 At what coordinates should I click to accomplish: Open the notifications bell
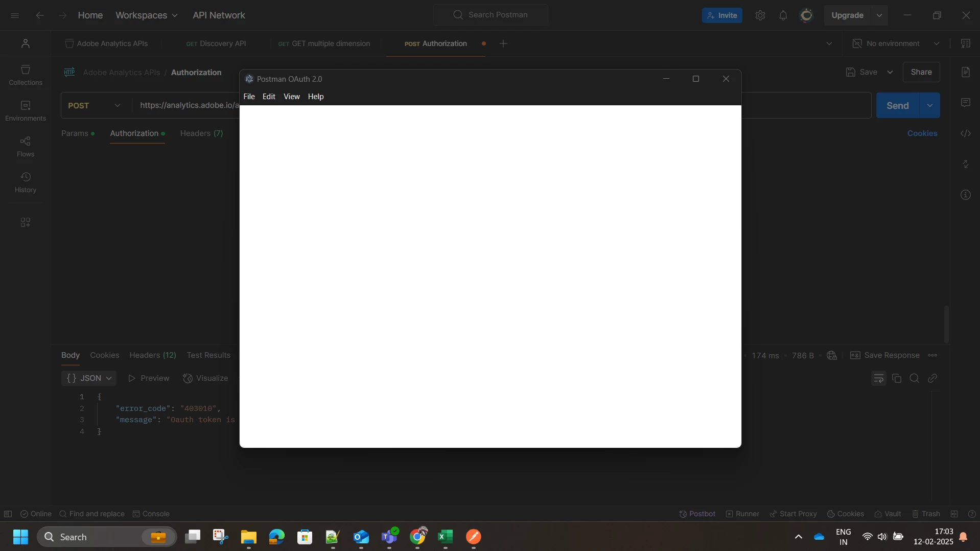[x=783, y=15]
